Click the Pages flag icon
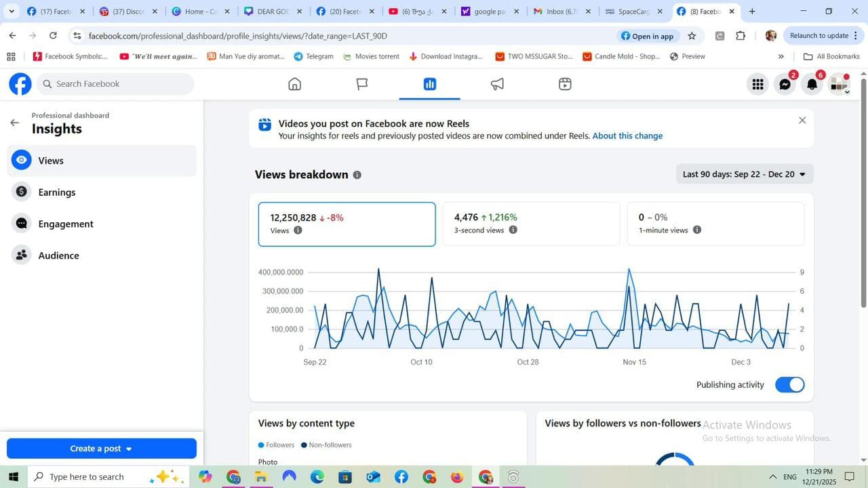 [x=362, y=84]
